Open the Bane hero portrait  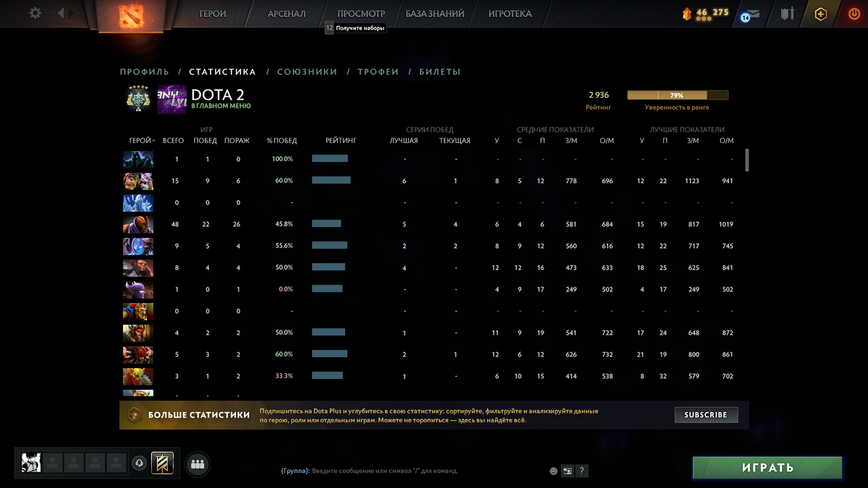[138, 289]
